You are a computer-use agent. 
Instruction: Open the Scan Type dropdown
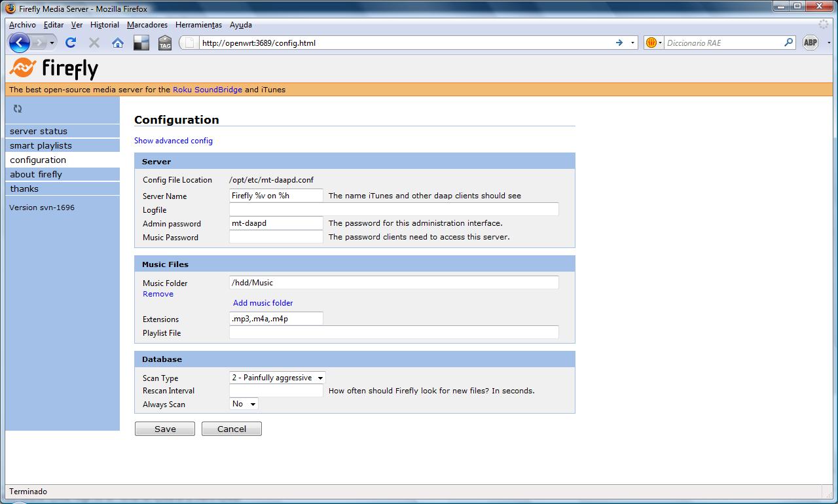(278, 378)
